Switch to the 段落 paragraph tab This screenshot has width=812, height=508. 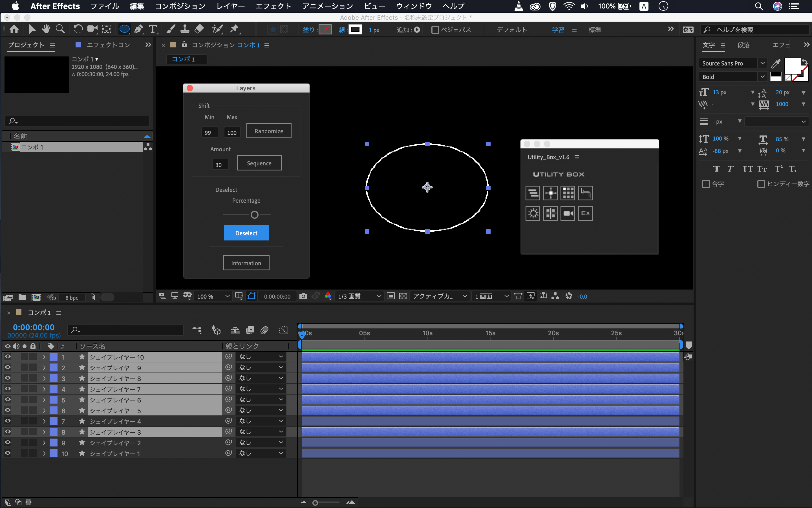point(743,45)
